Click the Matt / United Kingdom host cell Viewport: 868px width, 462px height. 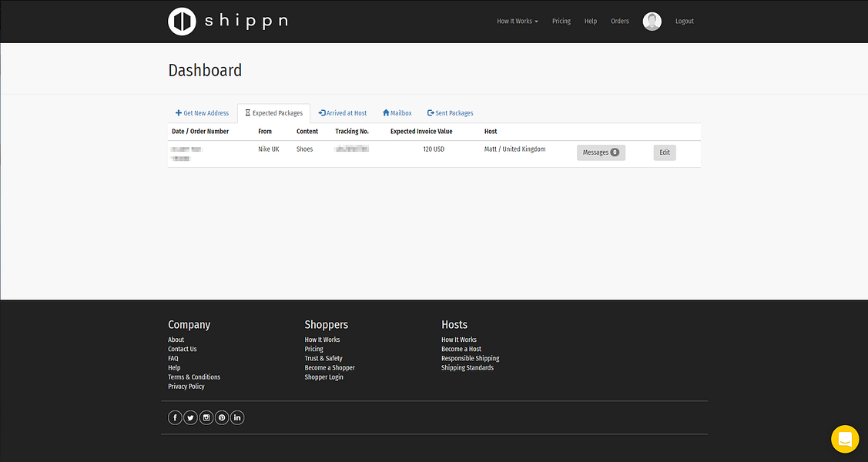click(514, 149)
